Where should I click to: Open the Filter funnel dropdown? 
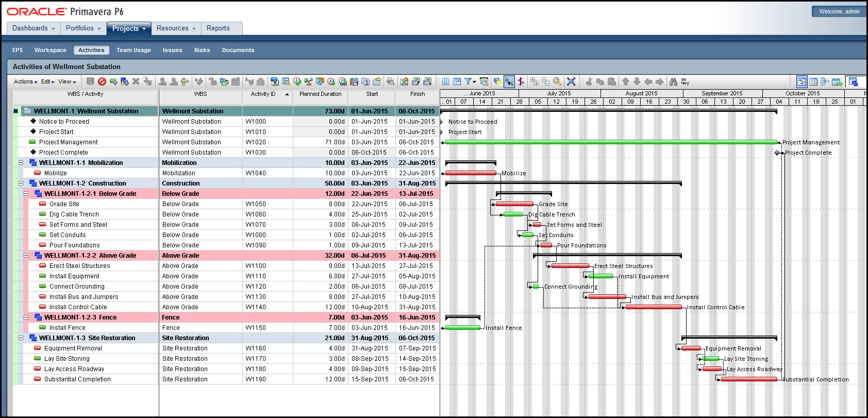tap(470, 81)
